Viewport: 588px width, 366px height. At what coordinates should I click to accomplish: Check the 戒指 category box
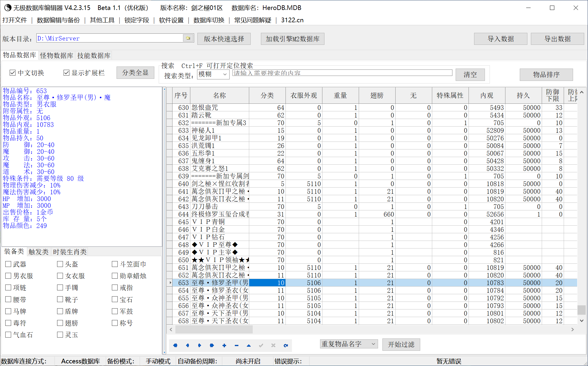pyautogui.click(x=115, y=288)
